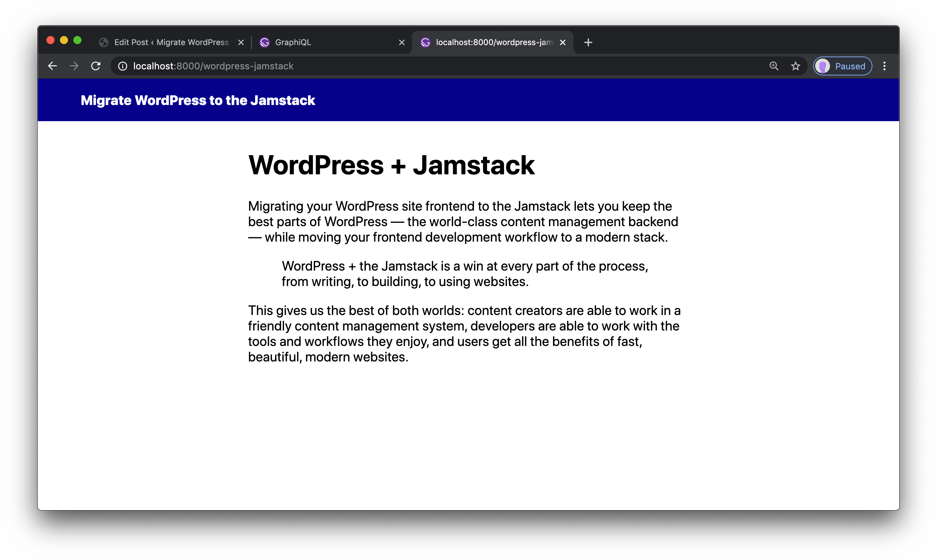The height and width of the screenshot is (560, 937).
Task: Open the browser profile avatar
Action: [824, 66]
